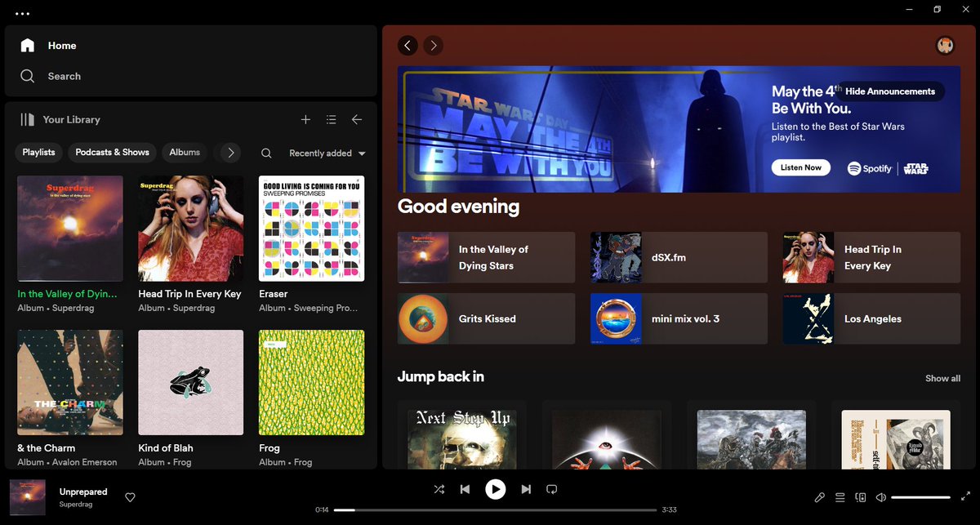Toggle repeat mode
The image size is (980, 525).
pos(551,489)
